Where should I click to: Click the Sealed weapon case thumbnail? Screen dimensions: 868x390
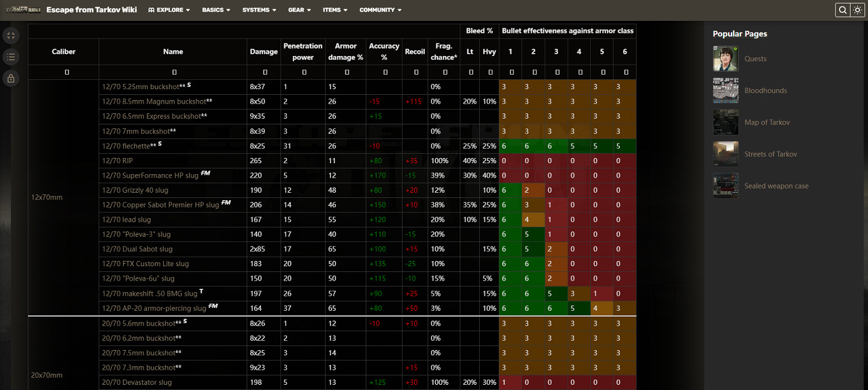[726, 186]
